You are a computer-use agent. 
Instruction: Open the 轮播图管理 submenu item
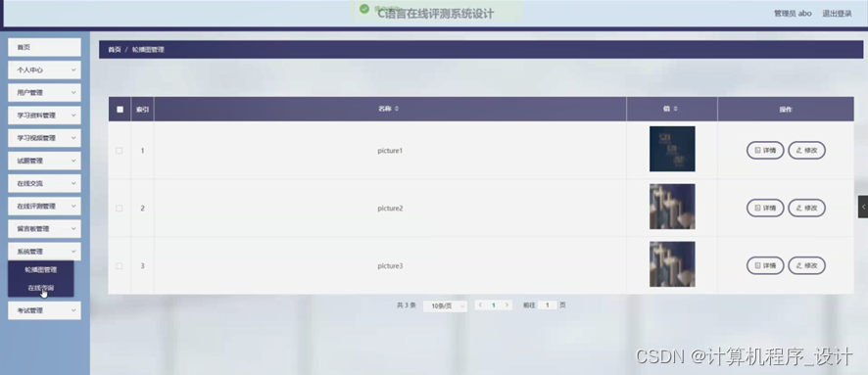coord(41,270)
